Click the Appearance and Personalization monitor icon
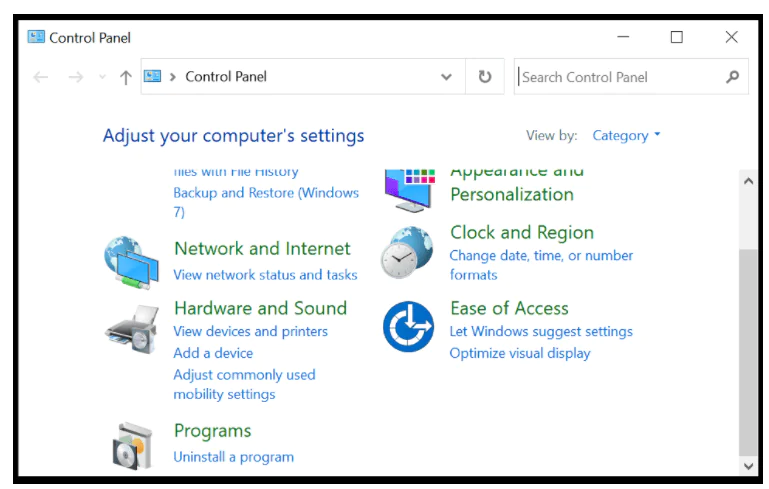The image size is (769, 489). 408,189
